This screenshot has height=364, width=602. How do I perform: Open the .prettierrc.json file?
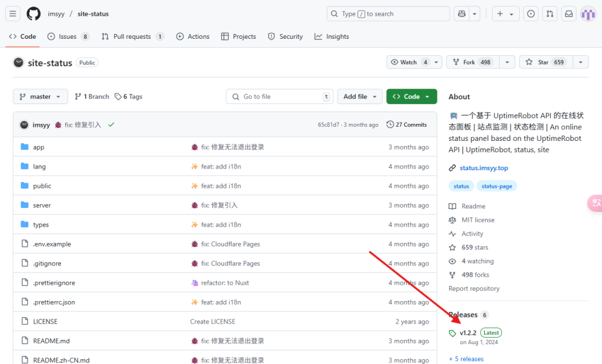[x=54, y=302]
